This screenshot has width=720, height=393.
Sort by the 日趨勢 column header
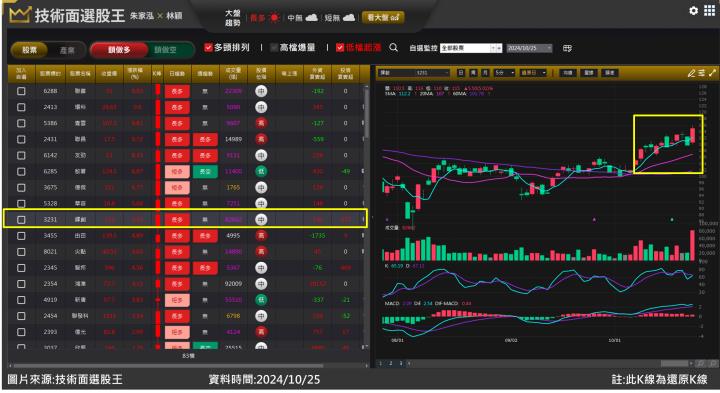tap(177, 73)
